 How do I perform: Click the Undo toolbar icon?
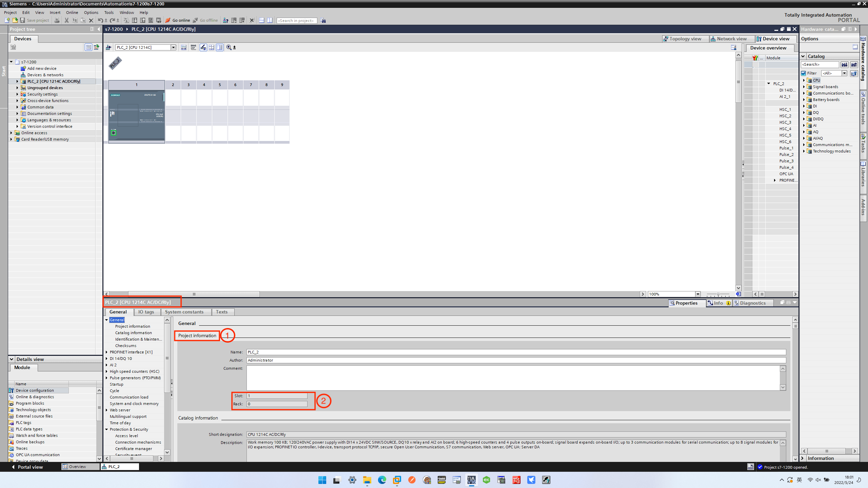[100, 20]
